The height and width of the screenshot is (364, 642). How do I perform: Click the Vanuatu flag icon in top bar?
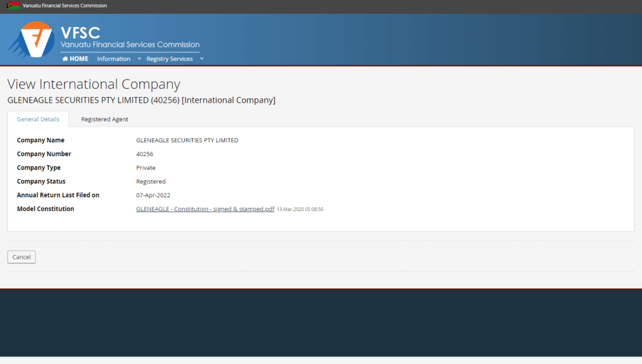pos(13,6)
